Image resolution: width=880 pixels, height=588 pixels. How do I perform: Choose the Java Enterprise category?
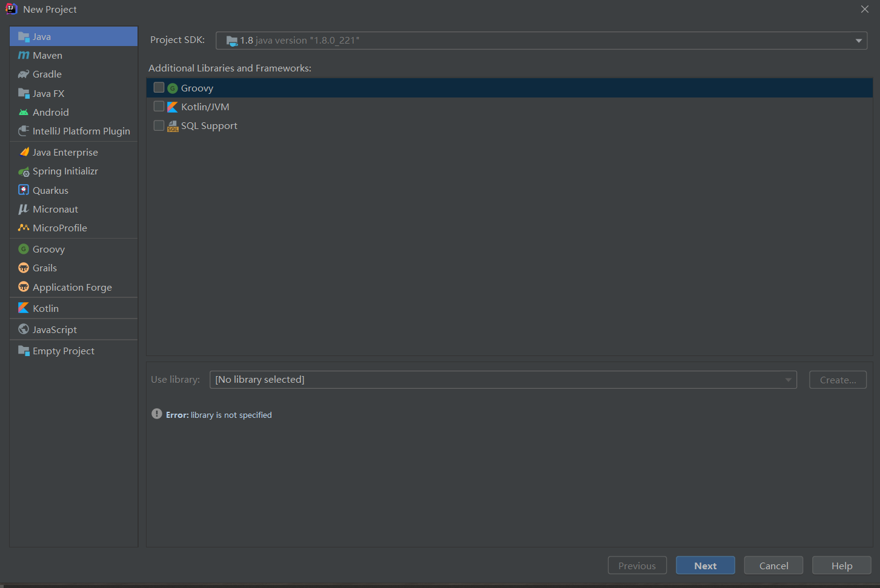tap(74, 152)
